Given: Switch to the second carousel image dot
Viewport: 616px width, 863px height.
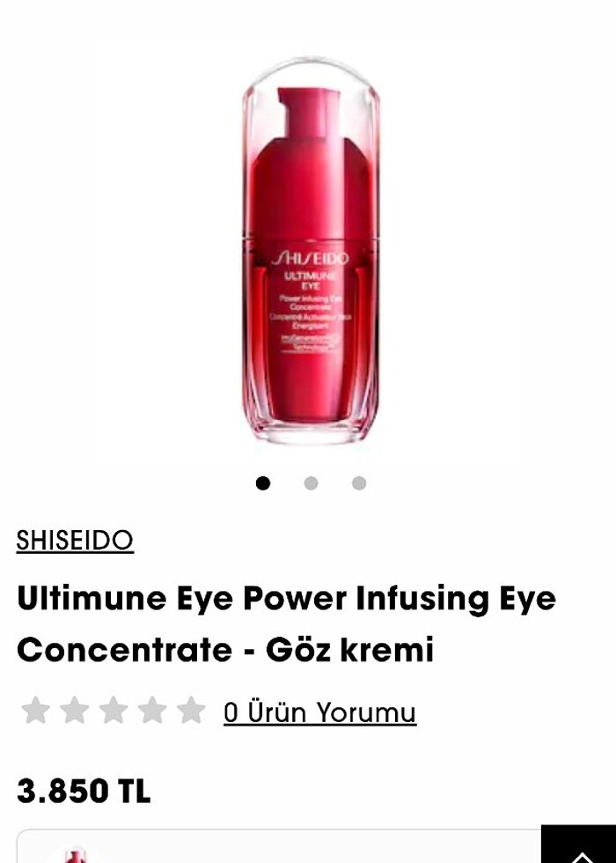Looking at the screenshot, I should point(311,483).
